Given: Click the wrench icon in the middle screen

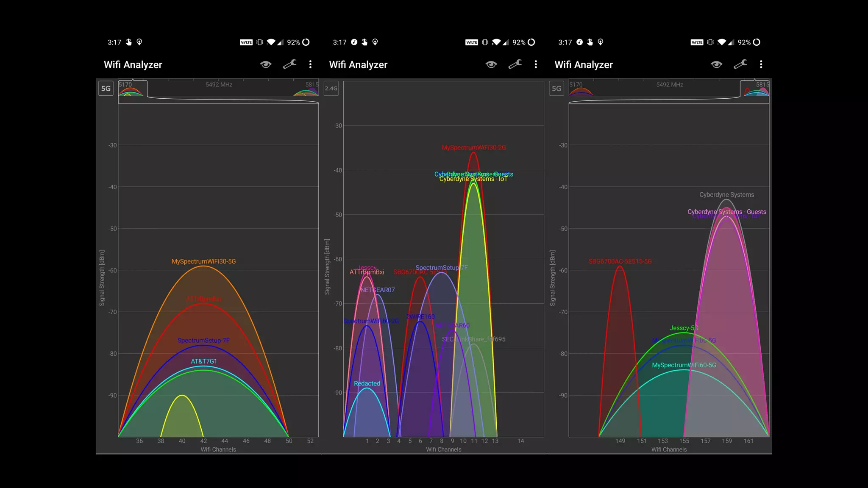Looking at the screenshot, I should pyautogui.click(x=515, y=64).
